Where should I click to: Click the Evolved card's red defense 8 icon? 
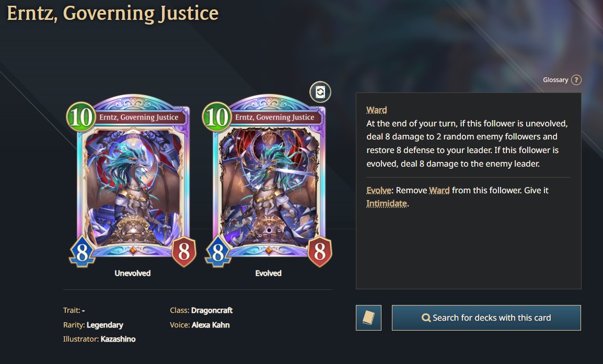[x=320, y=252]
